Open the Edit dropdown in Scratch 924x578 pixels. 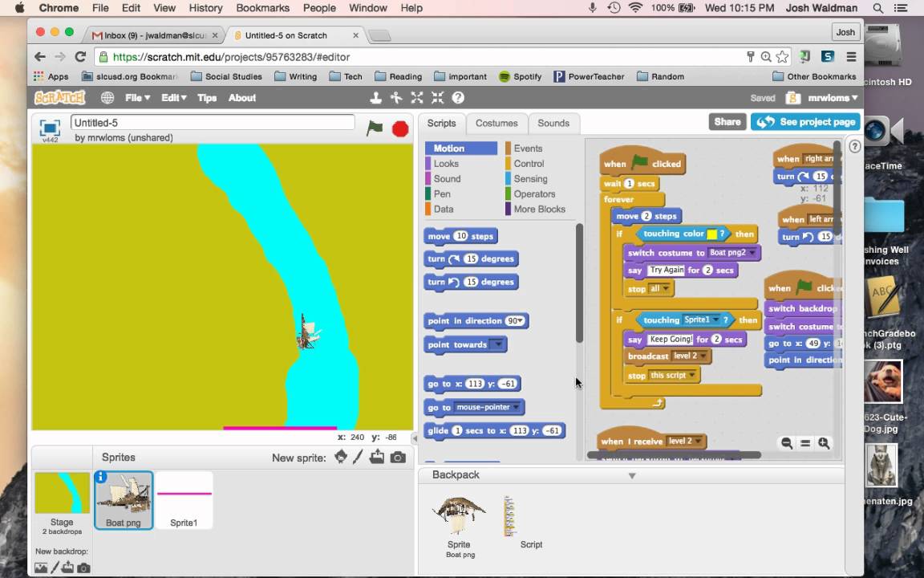pyautogui.click(x=174, y=98)
